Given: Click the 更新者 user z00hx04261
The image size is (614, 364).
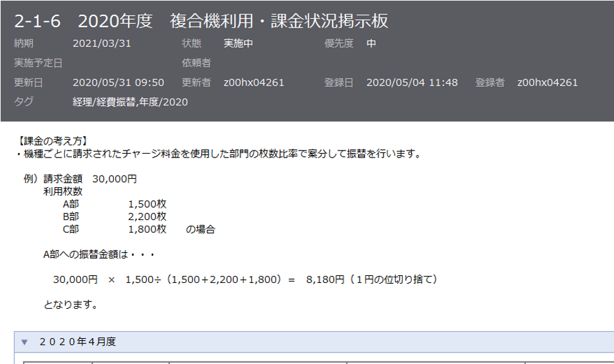Looking at the screenshot, I should [254, 82].
